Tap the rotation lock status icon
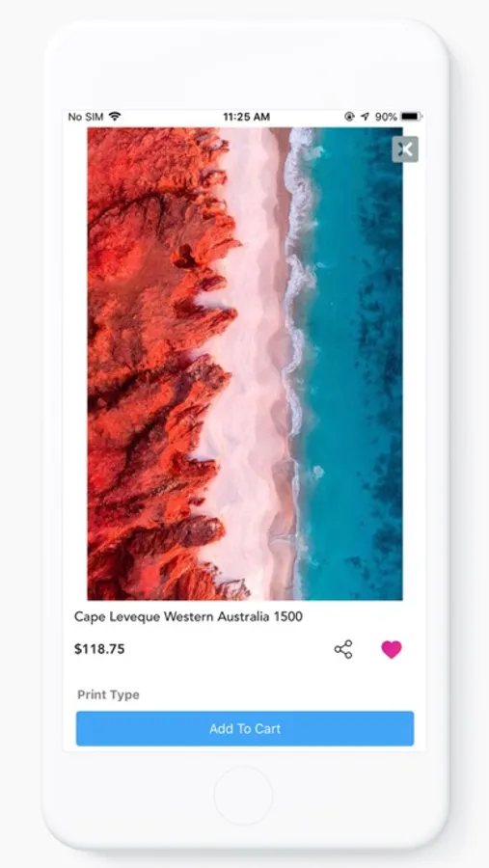The width and height of the screenshot is (489, 868). tap(349, 117)
